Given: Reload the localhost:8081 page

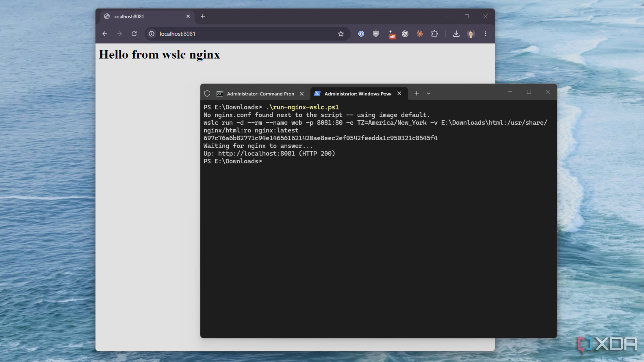Looking at the screenshot, I should pyautogui.click(x=134, y=34).
